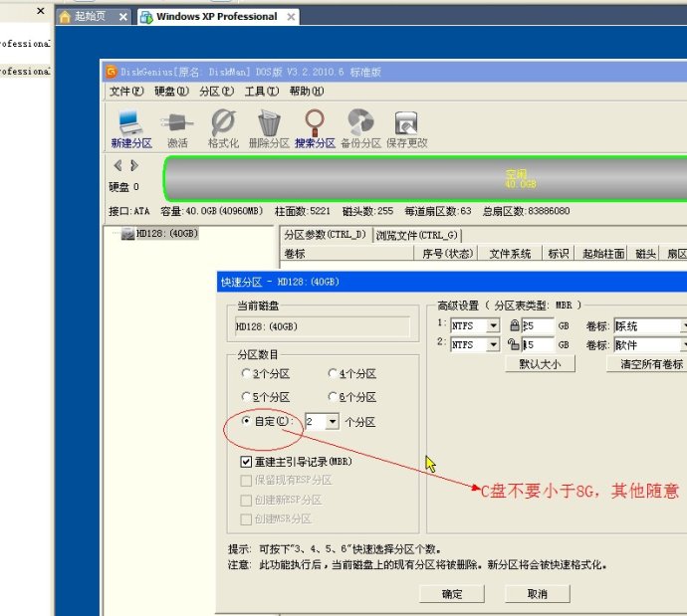
Task: Close the 起始页 tab
Action: pos(123,17)
